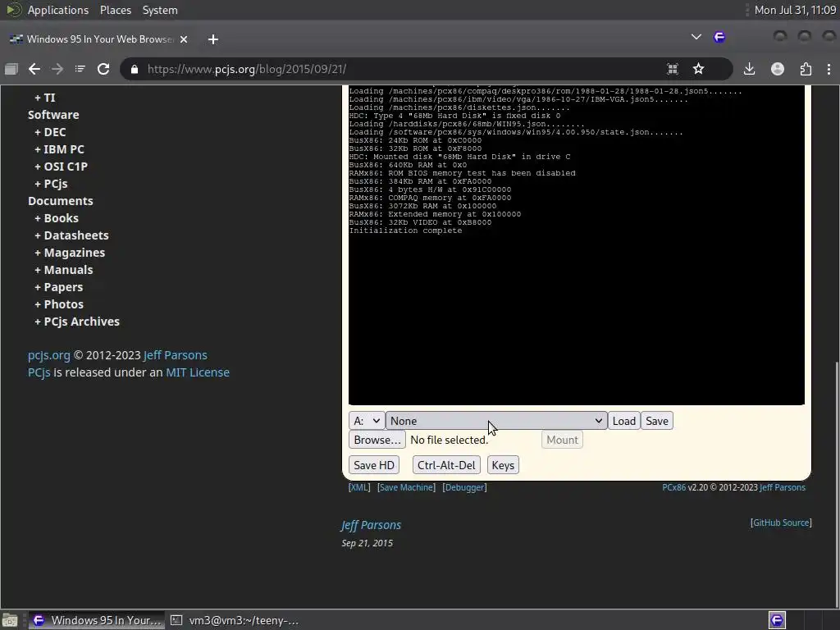This screenshot has height=630, width=840.
Task: Open the System menu
Action: point(160,10)
